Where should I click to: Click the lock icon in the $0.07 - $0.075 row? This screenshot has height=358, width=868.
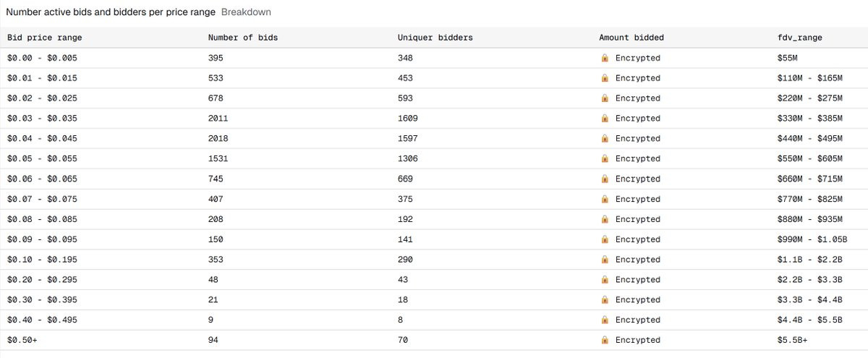pos(605,199)
